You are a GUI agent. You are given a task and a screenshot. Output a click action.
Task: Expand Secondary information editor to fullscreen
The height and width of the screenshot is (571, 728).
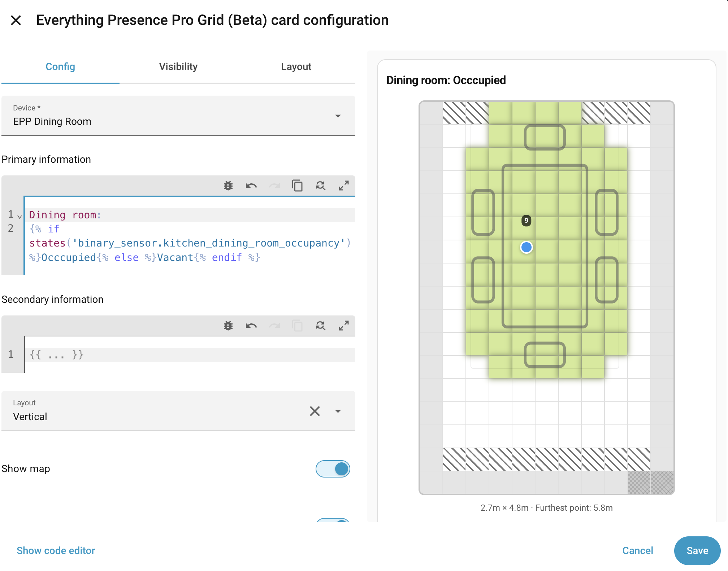pyautogui.click(x=344, y=326)
